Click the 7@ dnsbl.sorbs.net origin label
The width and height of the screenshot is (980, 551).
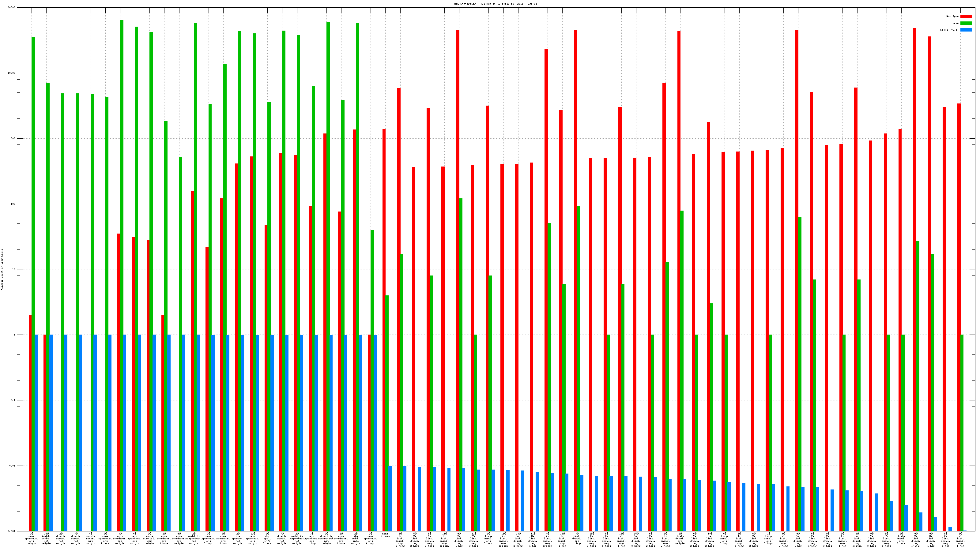(x=282, y=538)
